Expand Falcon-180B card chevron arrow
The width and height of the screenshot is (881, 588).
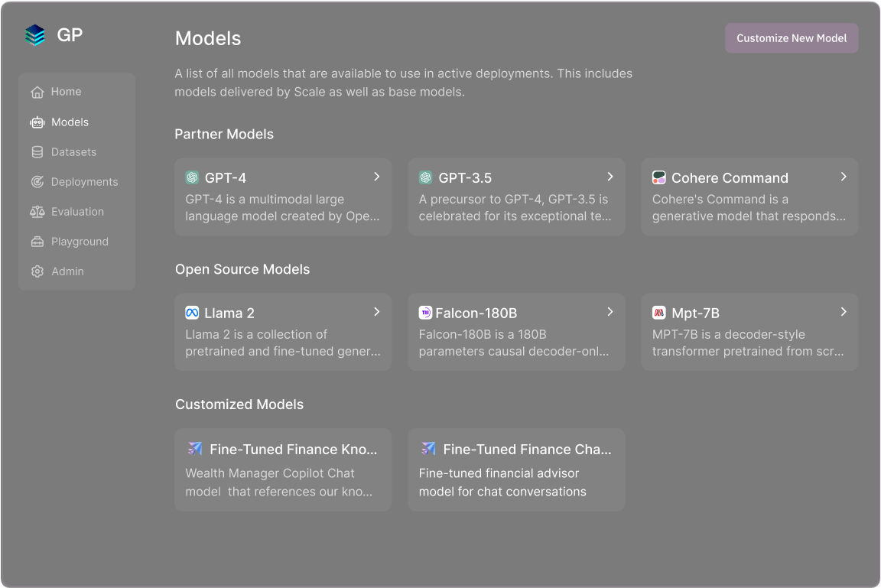pyautogui.click(x=610, y=312)
